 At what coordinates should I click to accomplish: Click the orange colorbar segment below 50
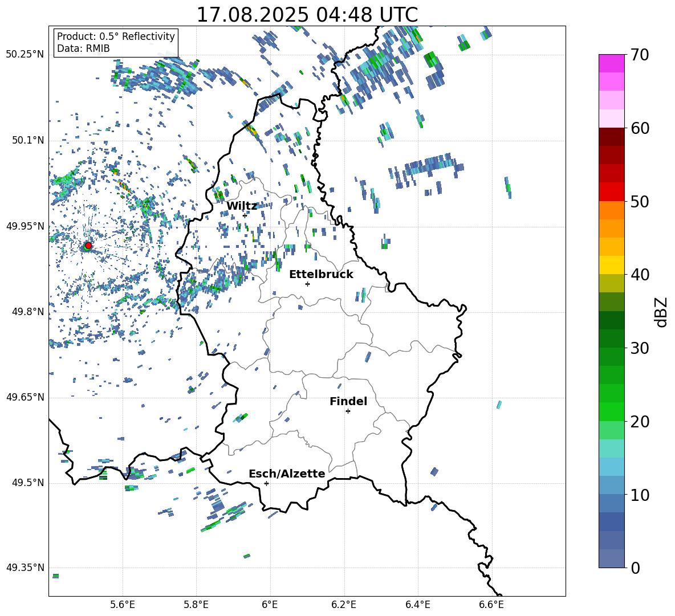[x=611, y=210]
